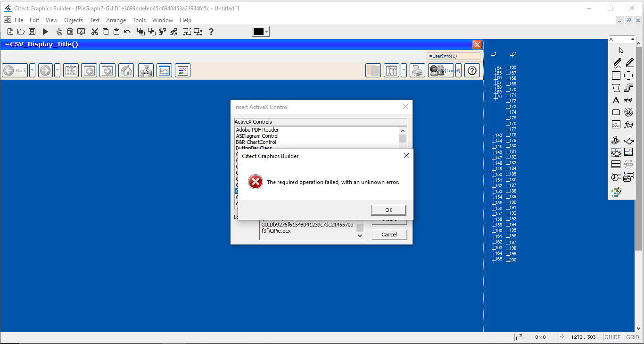The height and width of the screenshot is (344, 644).
Task: Open the line color dropdown in toolbar
Action: click(x=267, y=32)
